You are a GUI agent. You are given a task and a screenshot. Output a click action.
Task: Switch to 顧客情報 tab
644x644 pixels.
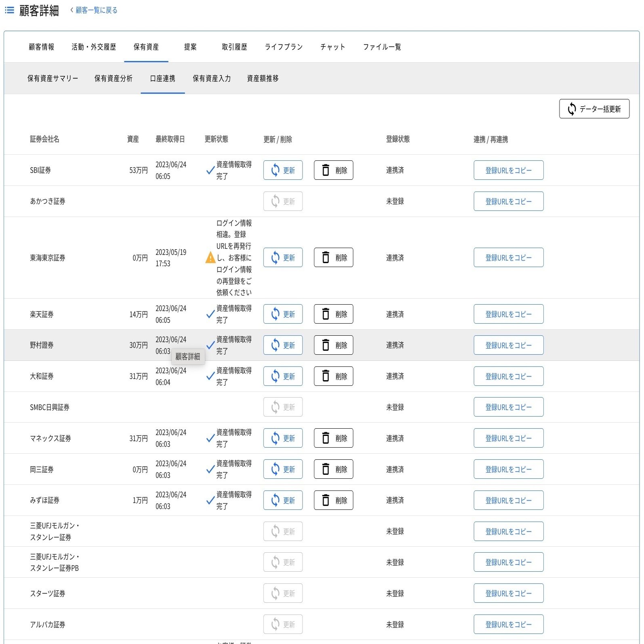point(41,47)
